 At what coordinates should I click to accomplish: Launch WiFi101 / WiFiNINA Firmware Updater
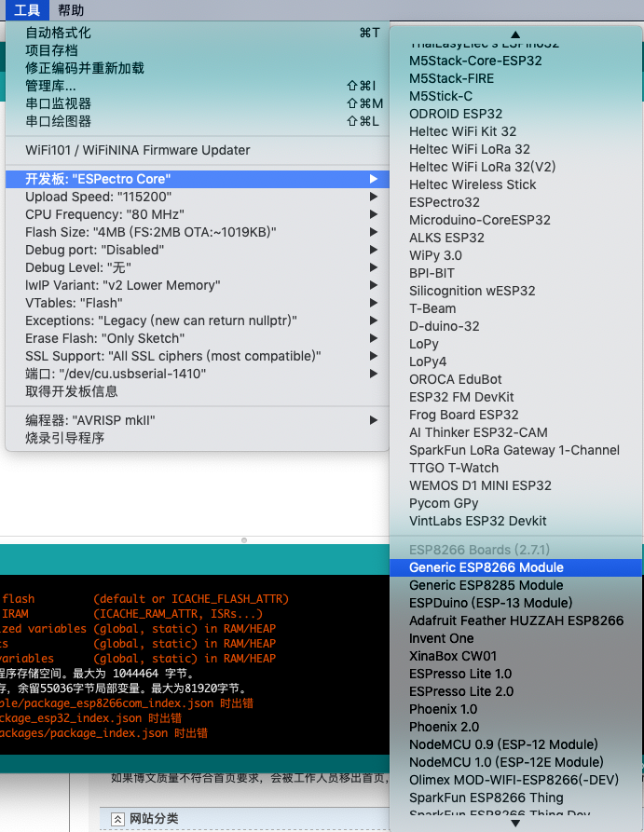(197, 150)
